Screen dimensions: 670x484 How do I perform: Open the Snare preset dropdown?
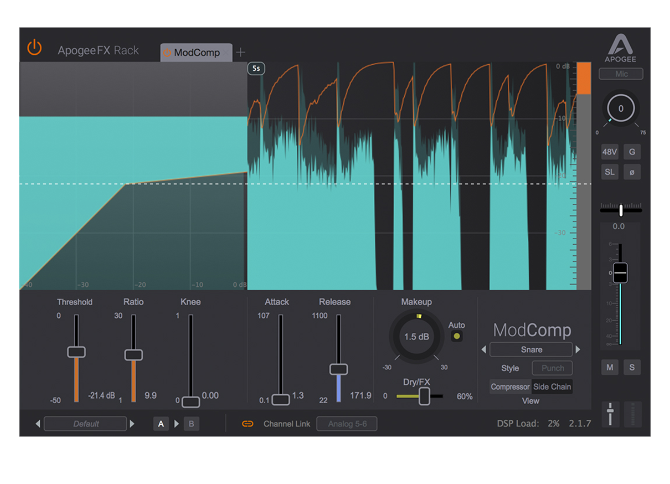(x=531, y=349)
